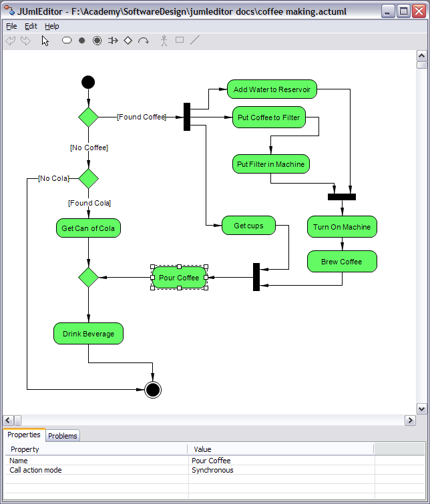Click the vertical scrollbar thumb
This screenshot has height=504, width=430.
click(421, 65)
